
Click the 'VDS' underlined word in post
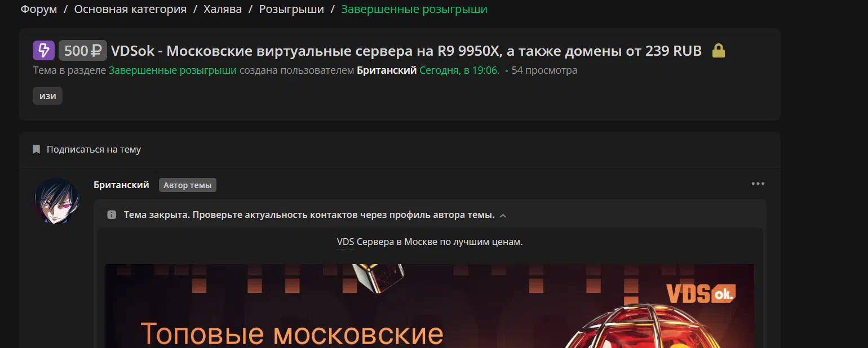345,242
